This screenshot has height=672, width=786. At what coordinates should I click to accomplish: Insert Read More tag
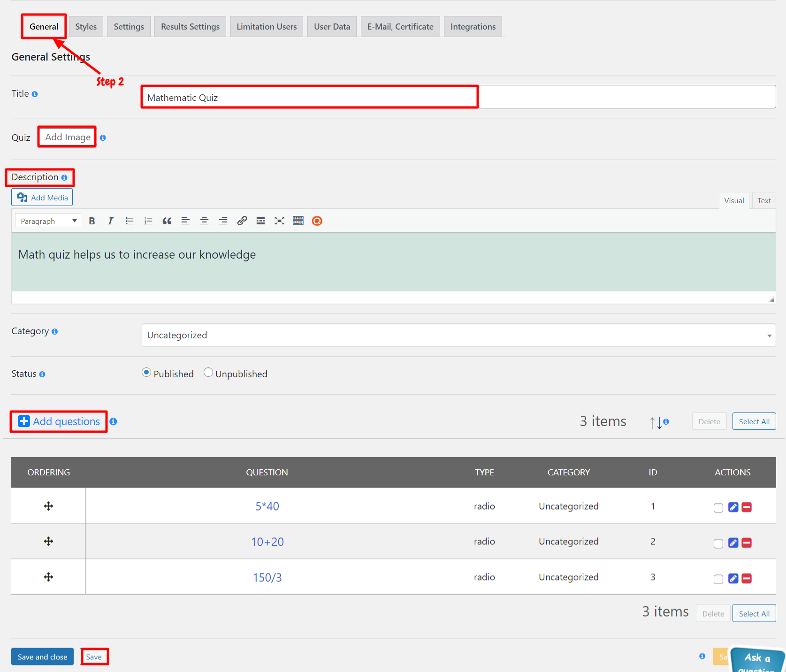[x=261, y=221]
